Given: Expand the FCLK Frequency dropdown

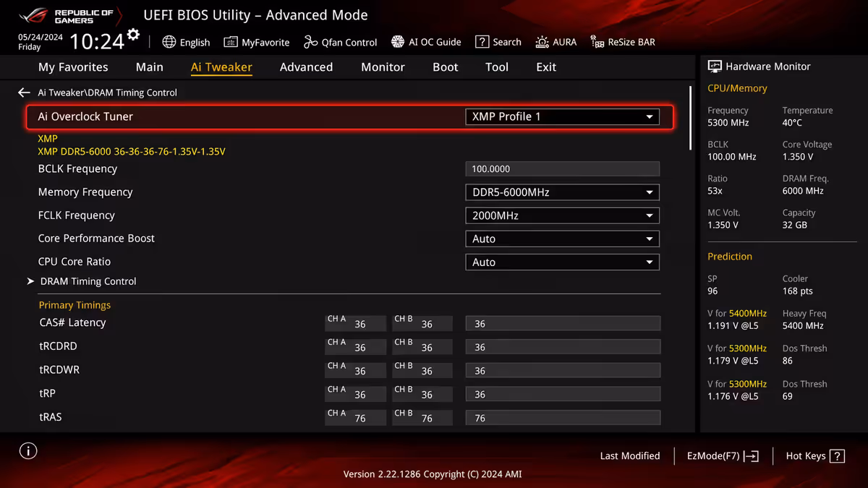Looking at the screenshot, I should point(562,215).
